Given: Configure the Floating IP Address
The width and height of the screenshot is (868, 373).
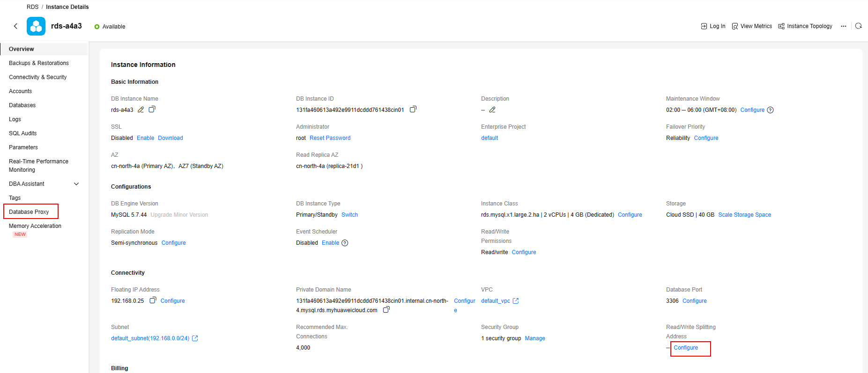Looking at the screenshot, I should [173, 301].
